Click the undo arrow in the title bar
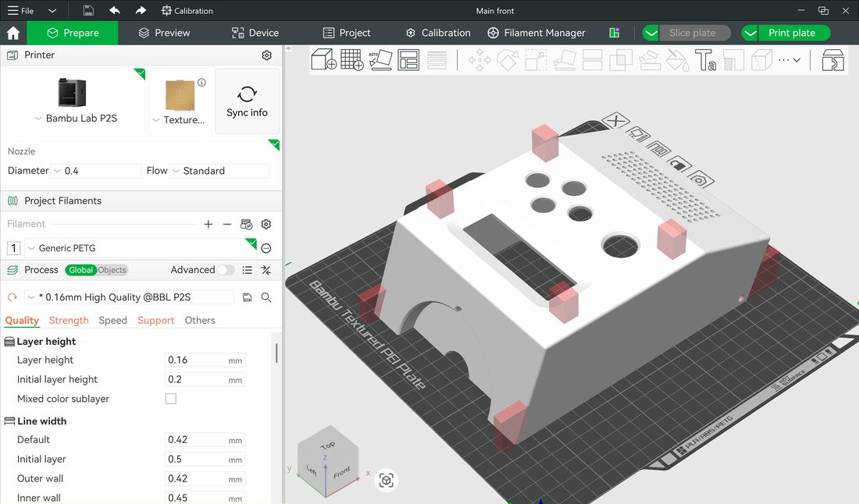This screenshot has width=859, height=504. (115, 10)
